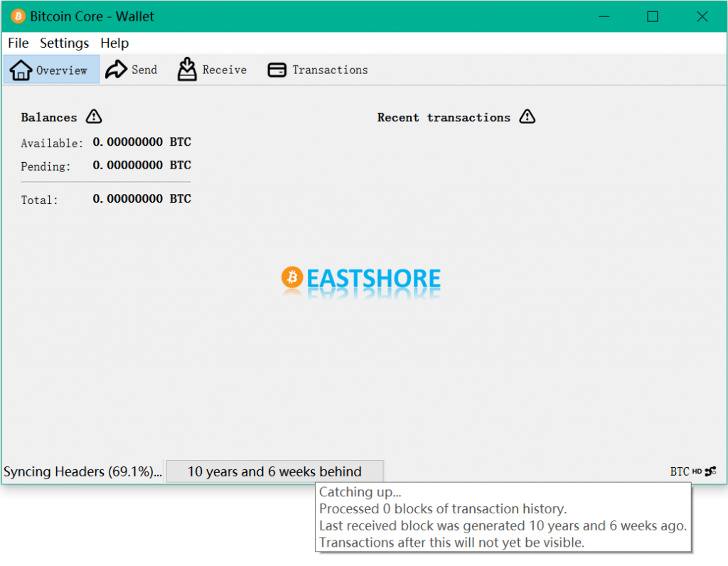Click the network peers icon in status bar
728x566 pixels.
point(711,471)
